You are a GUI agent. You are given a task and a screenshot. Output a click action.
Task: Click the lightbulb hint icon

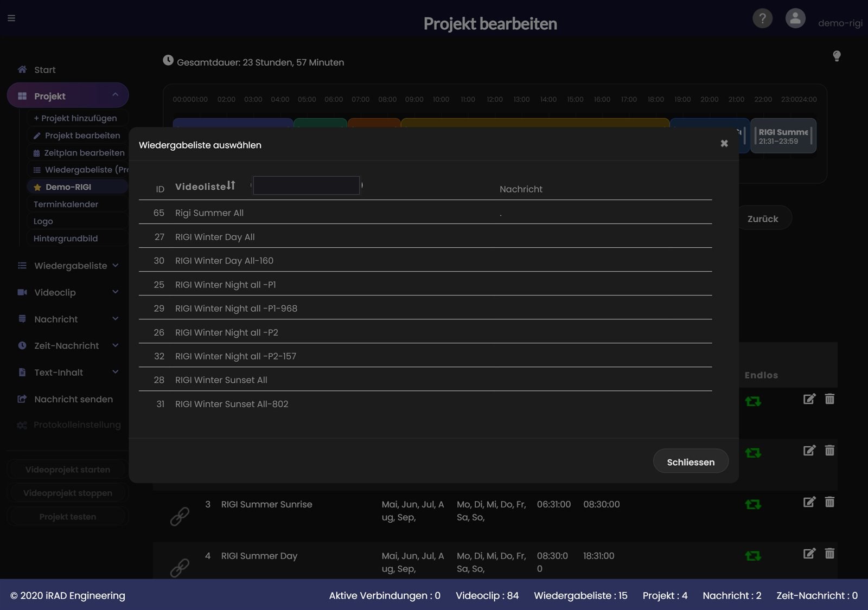point(837,56)
